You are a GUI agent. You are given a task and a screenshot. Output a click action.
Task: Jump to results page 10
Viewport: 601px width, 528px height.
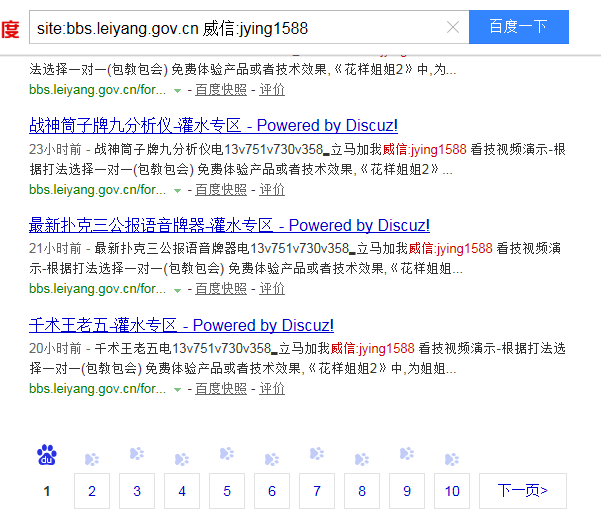click(x=452, y=491)
